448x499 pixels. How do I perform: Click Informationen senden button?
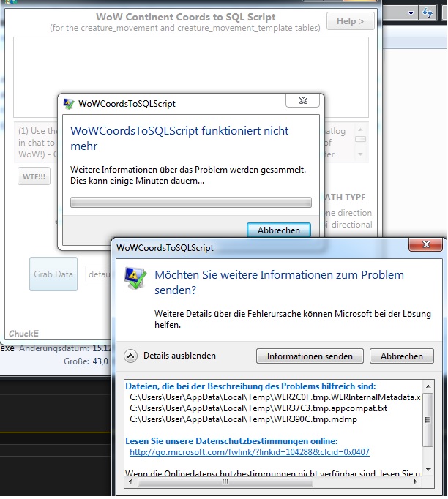[x=310, y=356]
